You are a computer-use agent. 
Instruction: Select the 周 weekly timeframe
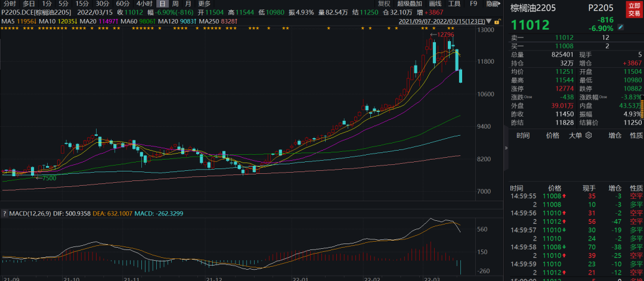coord(175,4)
